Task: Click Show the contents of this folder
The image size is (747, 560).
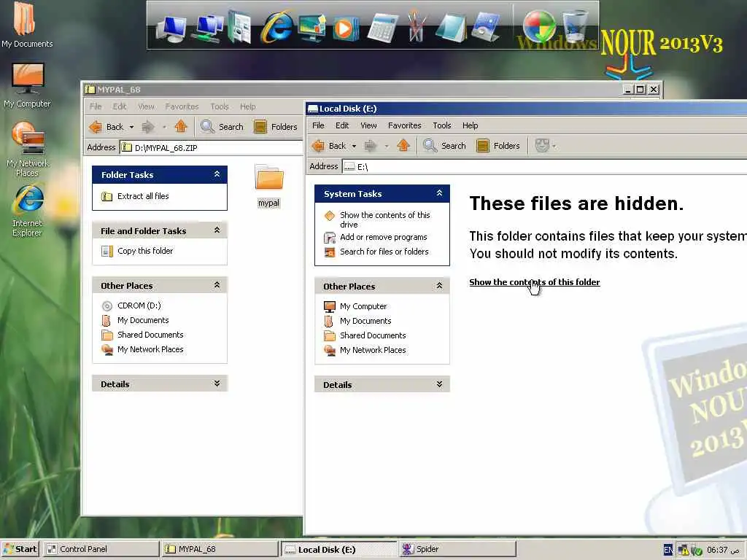Action: [x=535, y=282]
